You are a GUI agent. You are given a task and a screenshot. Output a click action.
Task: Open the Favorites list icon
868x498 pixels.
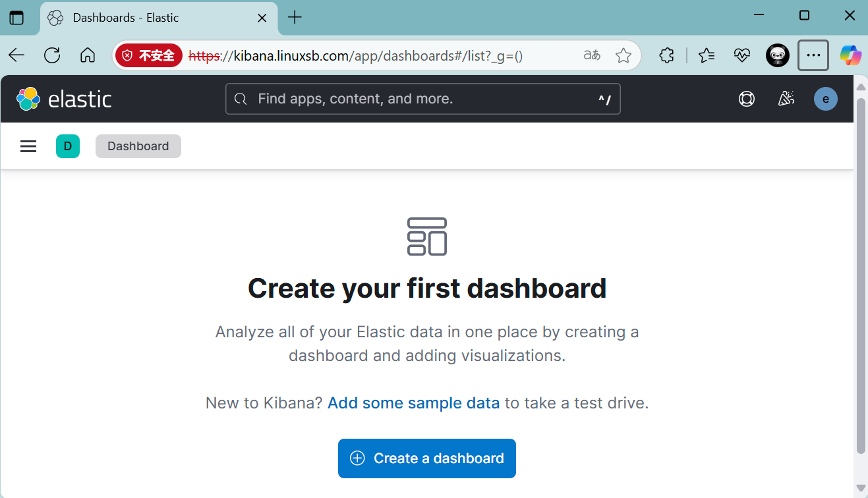[x=707, y=55]
